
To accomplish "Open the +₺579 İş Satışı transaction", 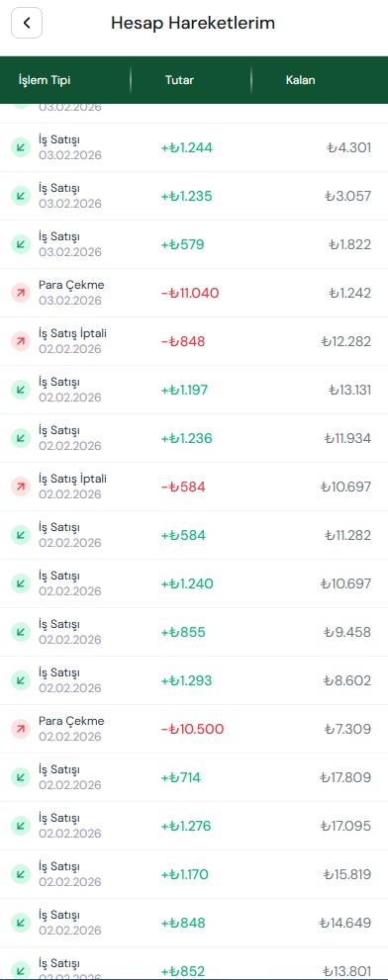I will [194, 244].
